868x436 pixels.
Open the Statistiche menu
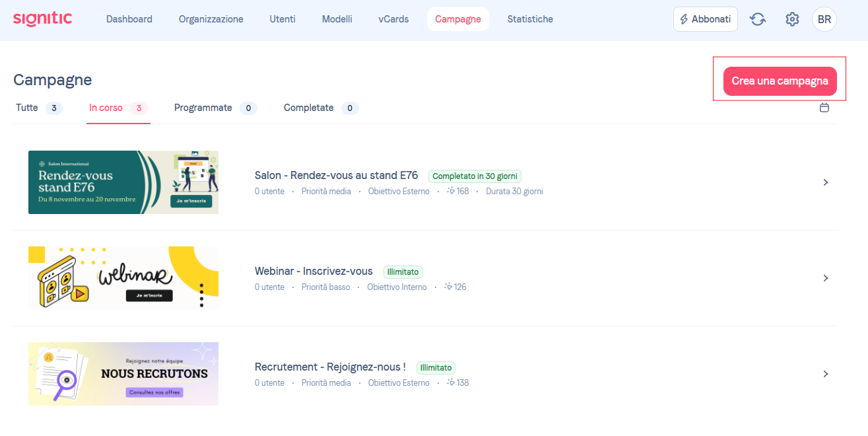(x=530, y=19)
